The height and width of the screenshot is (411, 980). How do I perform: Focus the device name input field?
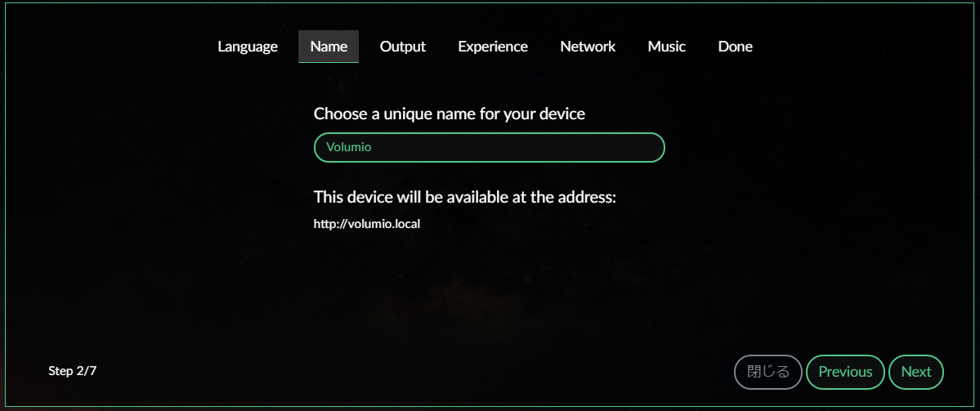490,147
